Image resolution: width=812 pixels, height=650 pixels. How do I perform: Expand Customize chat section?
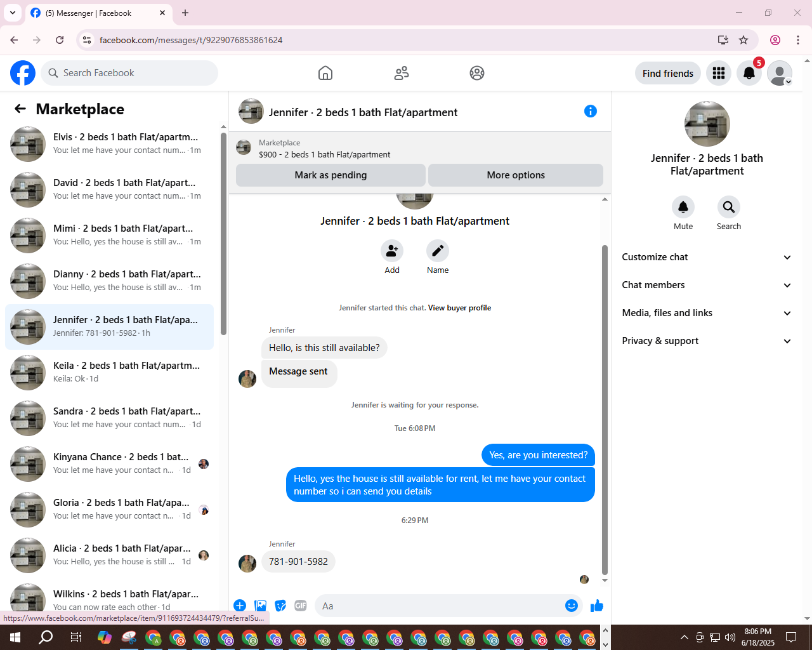(707, 257)
